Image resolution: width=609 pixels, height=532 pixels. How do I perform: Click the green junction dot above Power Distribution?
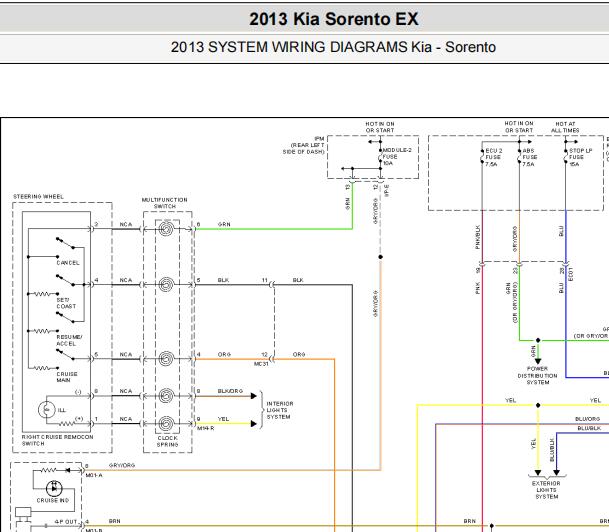coord(538,341)
